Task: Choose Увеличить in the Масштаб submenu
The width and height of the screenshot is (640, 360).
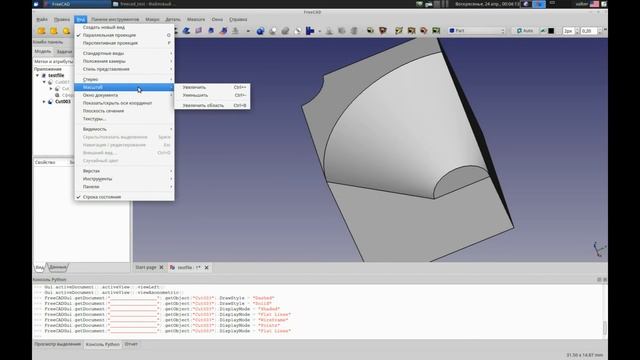Action: [212, 87]
